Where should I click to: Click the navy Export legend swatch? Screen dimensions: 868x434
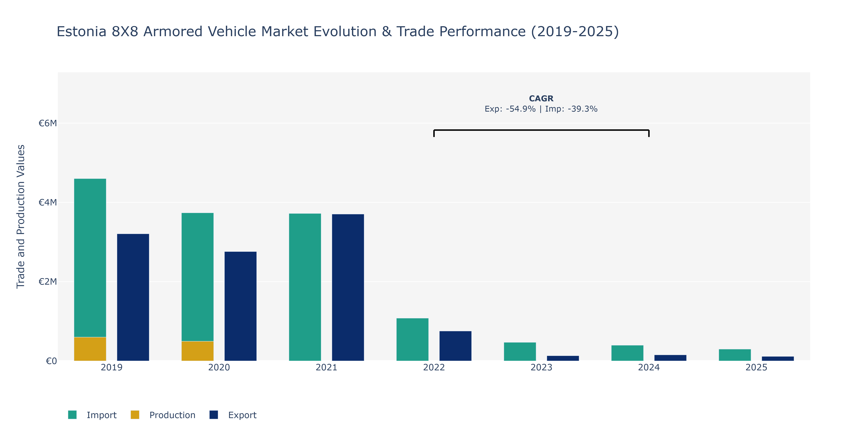tap(214, 415)
